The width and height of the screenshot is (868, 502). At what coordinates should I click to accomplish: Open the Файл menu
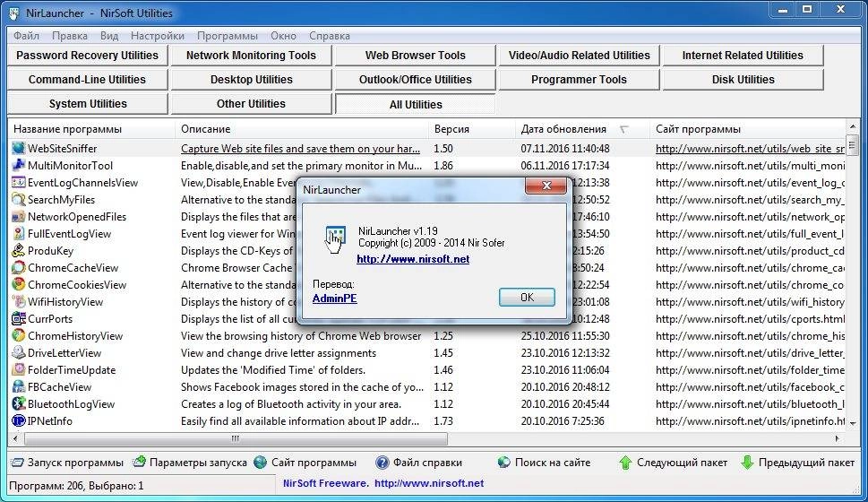pyautogui.click(x=26, y=36)
